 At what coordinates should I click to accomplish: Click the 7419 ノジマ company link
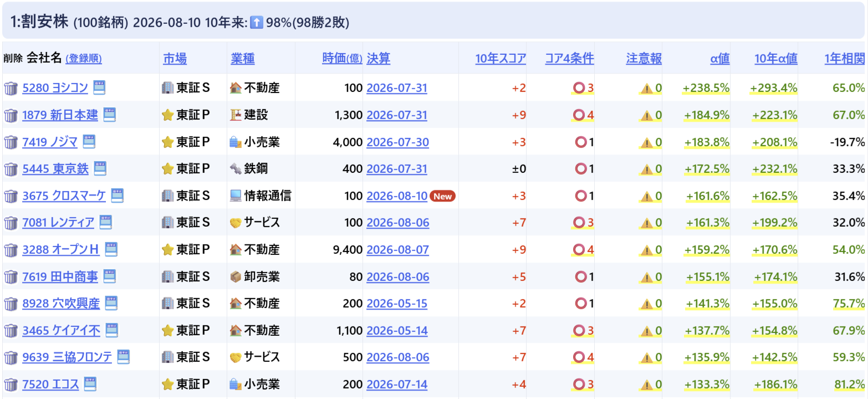tap(50, 142)
